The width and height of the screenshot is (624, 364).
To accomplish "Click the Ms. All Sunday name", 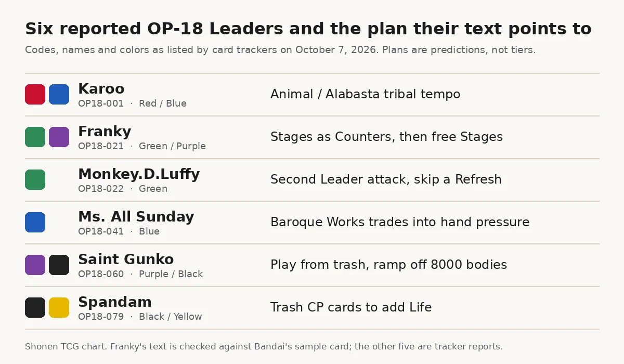I will coord(136,217).
